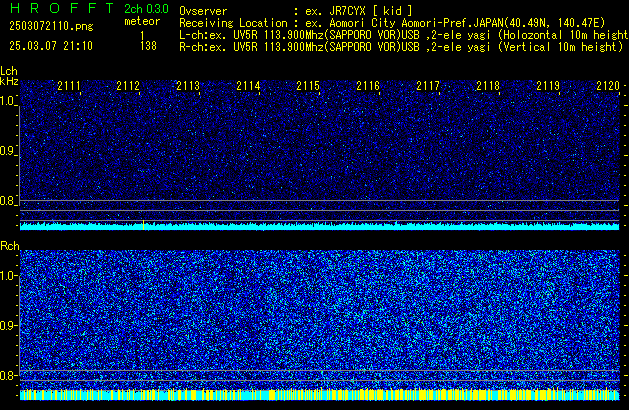The image size is (629, 410).
Task: Click the 'kHz' axis unit label
Action: point(9,81)
